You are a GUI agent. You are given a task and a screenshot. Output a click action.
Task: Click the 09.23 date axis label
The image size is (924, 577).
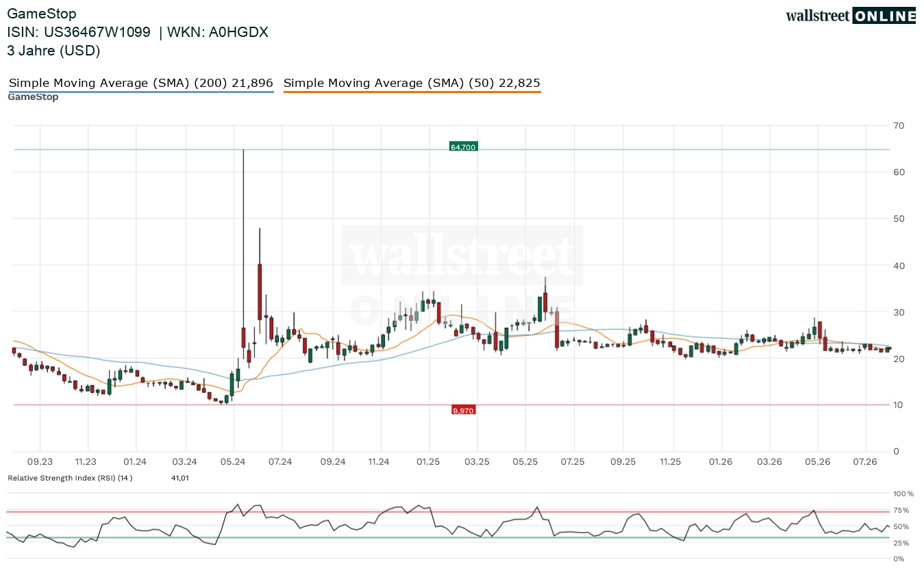(40, 462)
